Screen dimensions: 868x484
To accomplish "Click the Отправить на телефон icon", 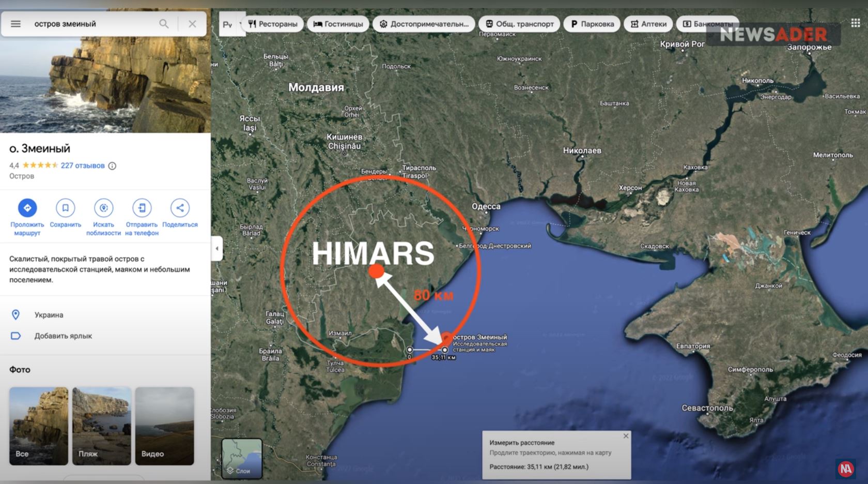I will (142, 208).
